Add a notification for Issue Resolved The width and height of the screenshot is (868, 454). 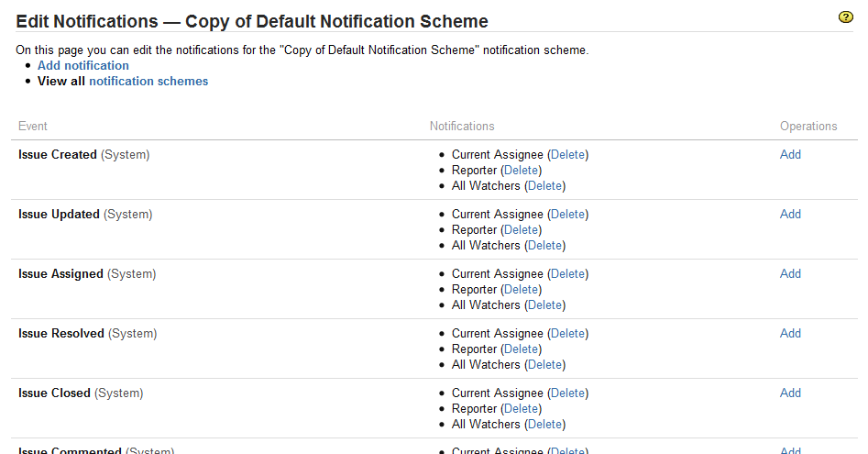(x=790, y=334)
